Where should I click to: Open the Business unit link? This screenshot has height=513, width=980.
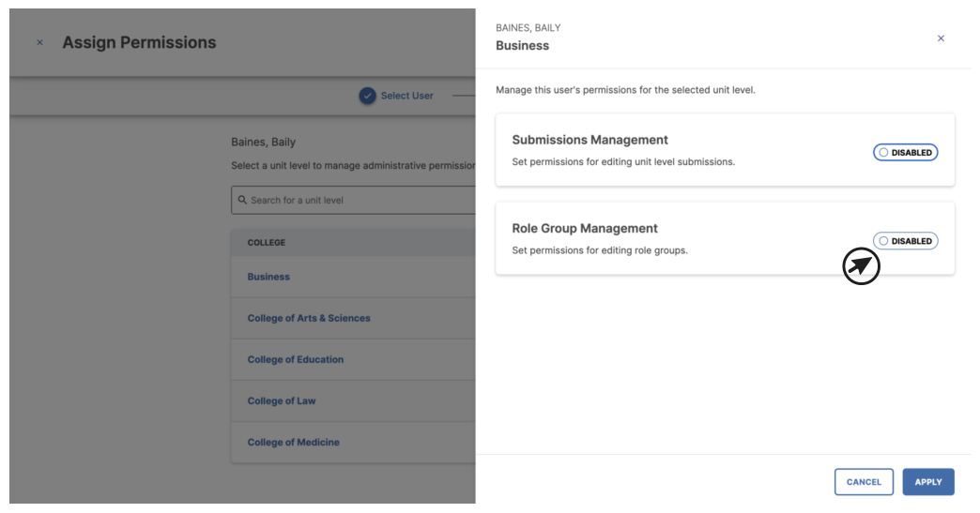pos(268,277)
